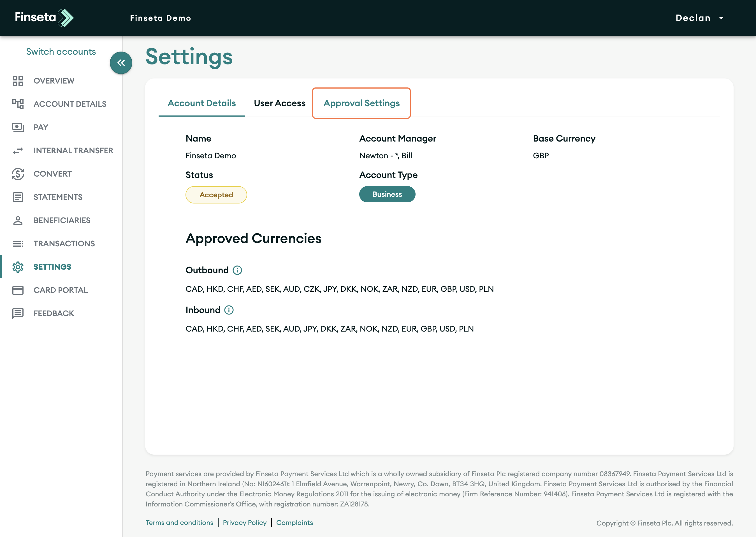Screen dimensions: 756x537
Task: Click the Beneficiaries person icon
Action: pos(18,220)
